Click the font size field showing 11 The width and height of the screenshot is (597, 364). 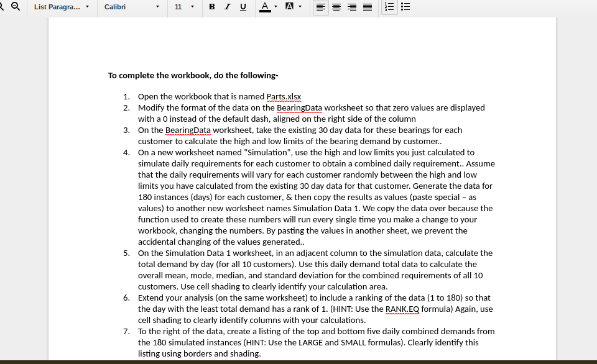click(x=178, y=7)
